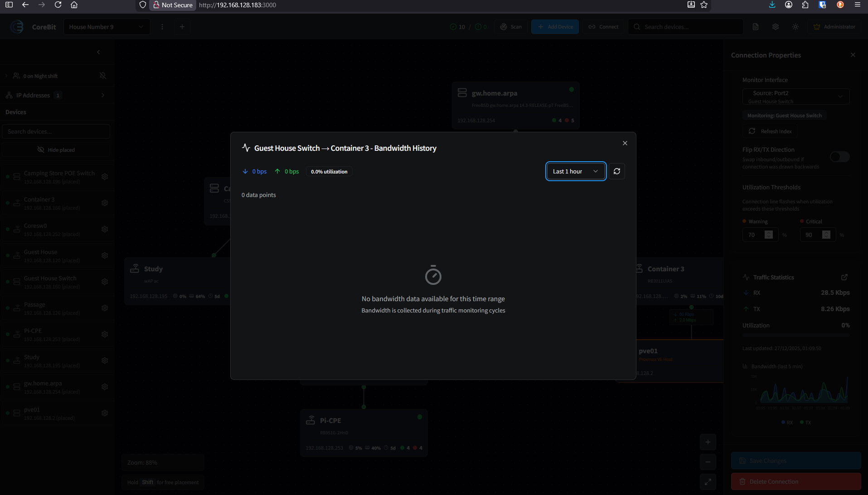The width and height of the screenshot is (868, 495).
Task: Open the browser extensions puzzle icon
Action: click(805, 5)
